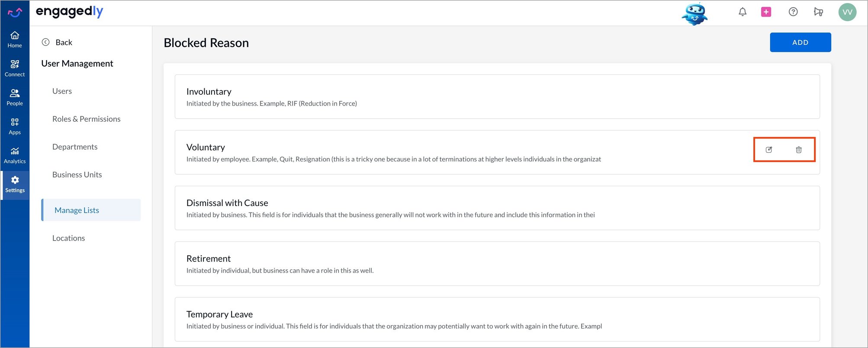This screenshot has height=348, width=868.
Task: Select the Involuntary reason card
Action: [x=497, y=97]
